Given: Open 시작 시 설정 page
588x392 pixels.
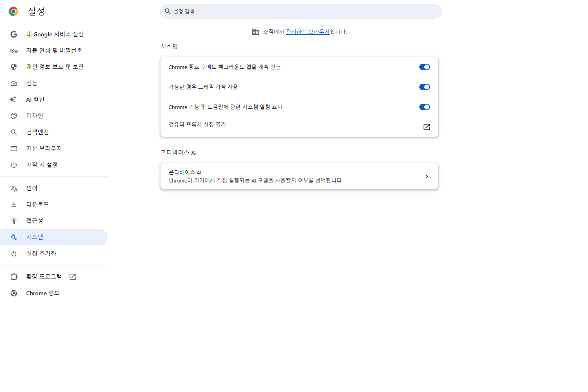Looking at the screenshot, I should 54,165.
